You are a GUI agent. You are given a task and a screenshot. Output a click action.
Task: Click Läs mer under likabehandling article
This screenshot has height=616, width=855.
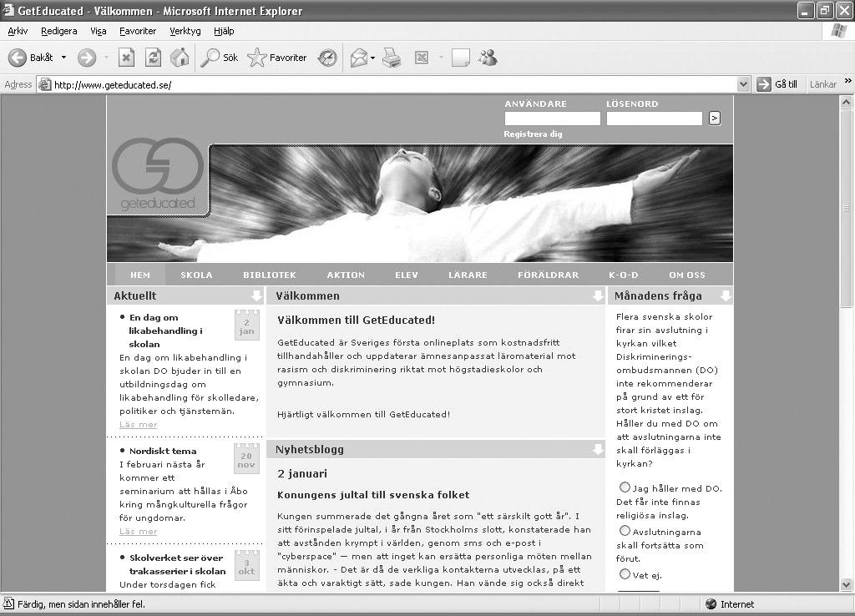138,424
